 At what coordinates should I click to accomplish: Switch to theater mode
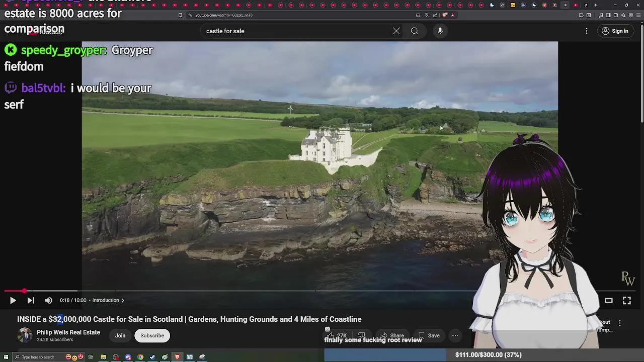pos(608,300)
